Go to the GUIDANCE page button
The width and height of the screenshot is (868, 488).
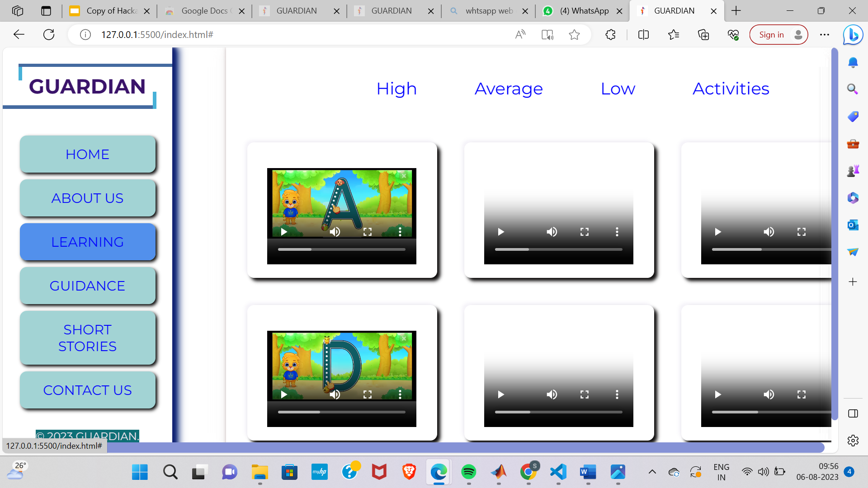click(x=87, y=286)
